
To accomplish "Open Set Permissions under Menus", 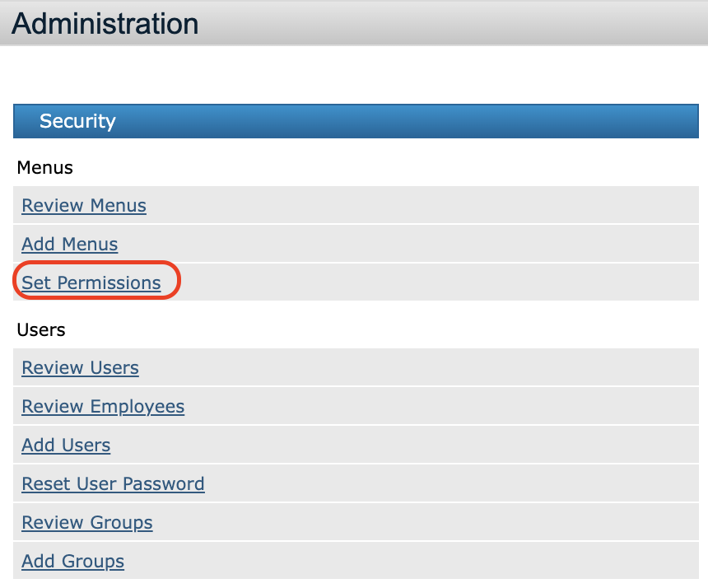I will coord(91,283).
